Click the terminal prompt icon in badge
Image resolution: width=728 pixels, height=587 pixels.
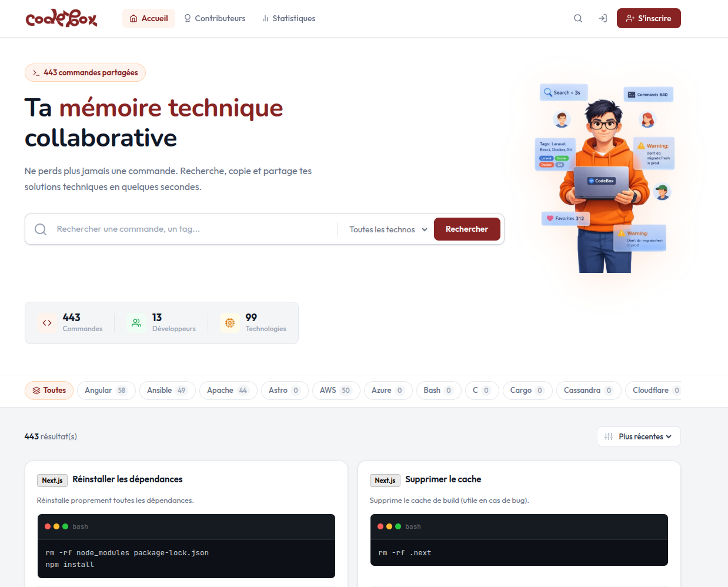pos(36,73)
